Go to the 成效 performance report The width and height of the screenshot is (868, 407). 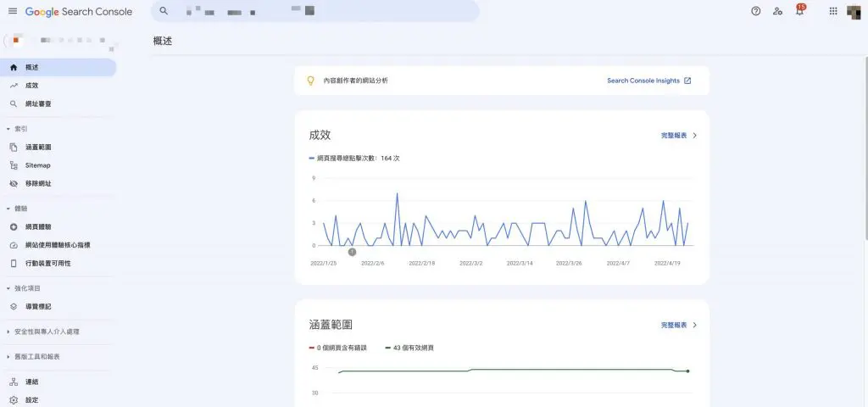pos(58,86)
